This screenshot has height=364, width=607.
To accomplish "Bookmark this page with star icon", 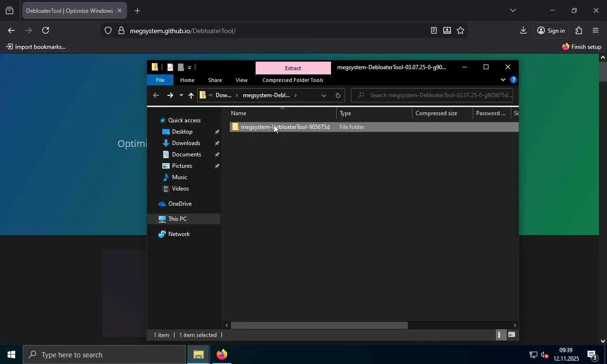I will tap(460, 30).
